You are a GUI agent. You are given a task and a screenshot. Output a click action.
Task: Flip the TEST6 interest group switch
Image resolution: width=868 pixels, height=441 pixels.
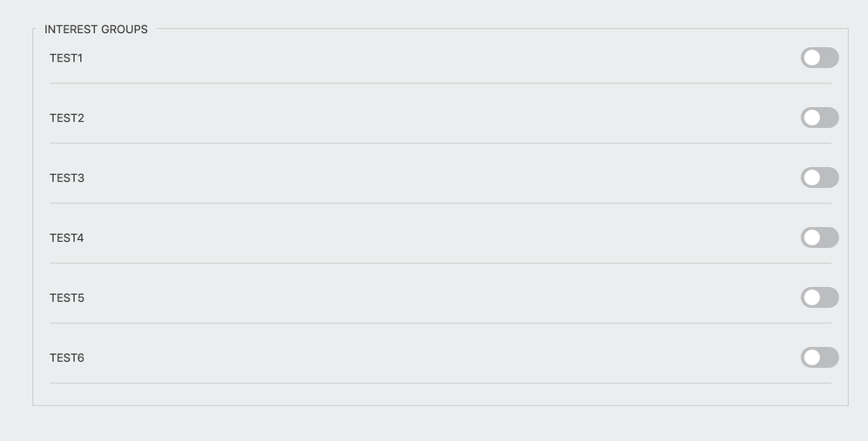tap(819, 357)
